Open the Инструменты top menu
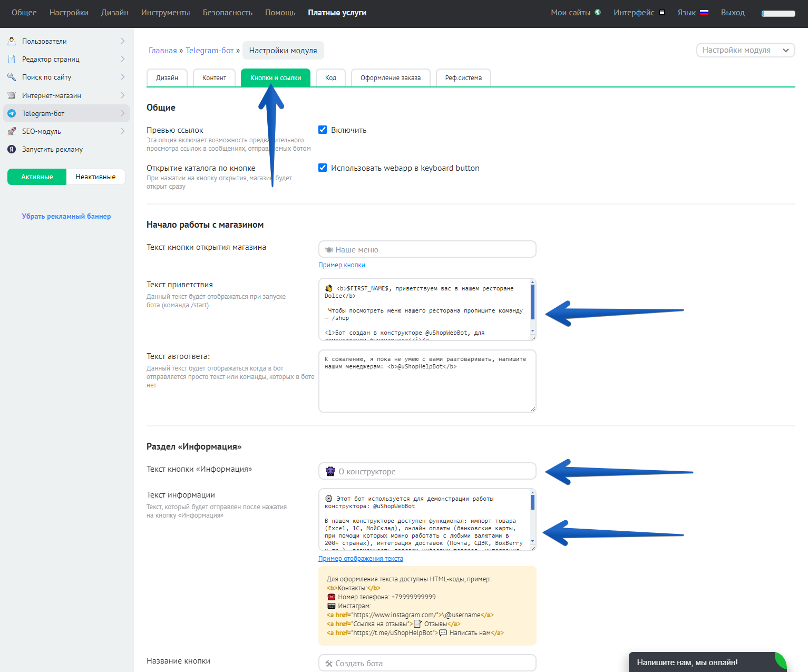This screenshot has height=672, width=808. click(x=166, y=12)
